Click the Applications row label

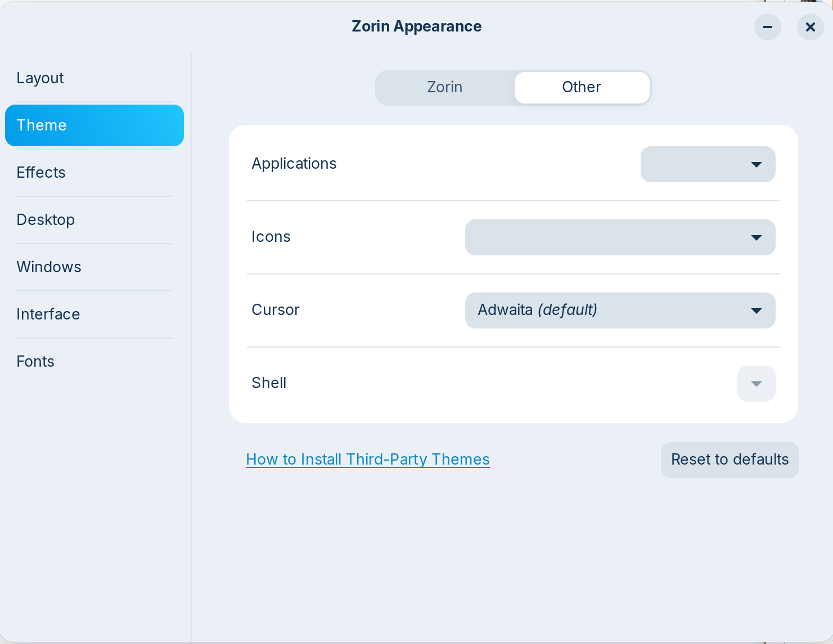click(294, 164)
